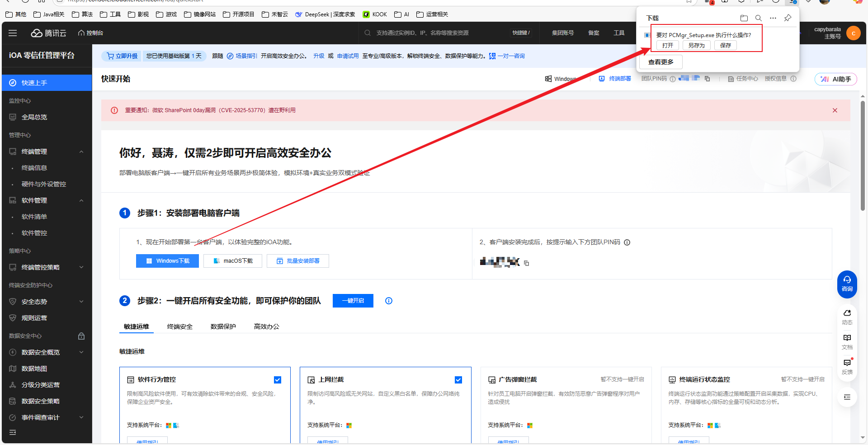This screenshot has width=868, height=445.
Task: Click the Windows下载 button
Action: pyautogui.click(x=167, y=261)
